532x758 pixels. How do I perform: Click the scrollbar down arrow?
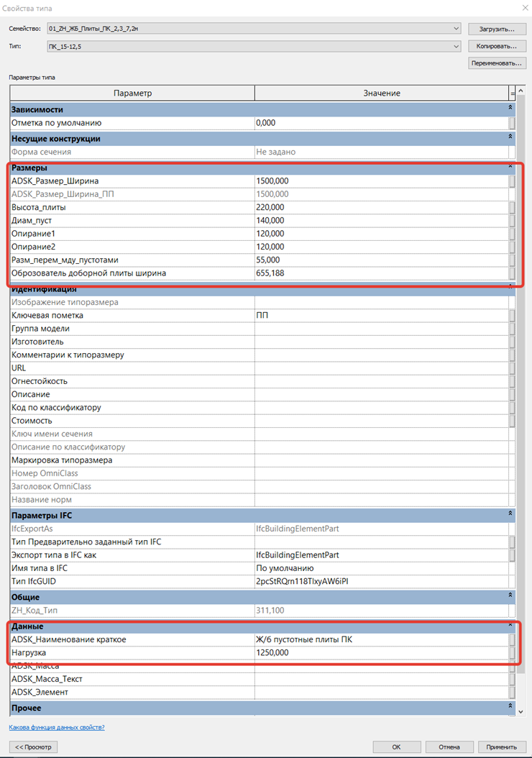point(521,711)
